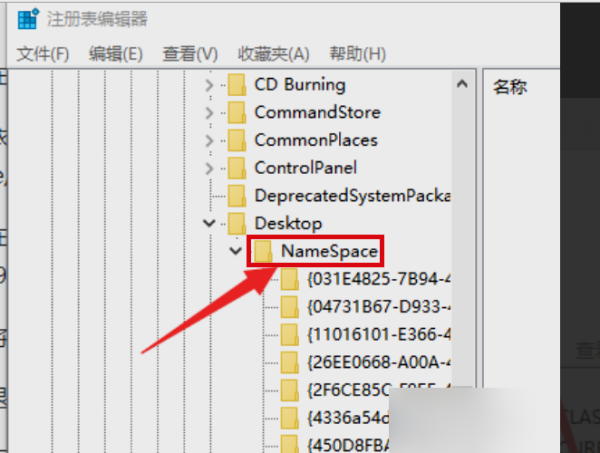Click the {031E4825-7B94 folder icon
The height and width of the screenshot is (453, 600).
[290, 279]
